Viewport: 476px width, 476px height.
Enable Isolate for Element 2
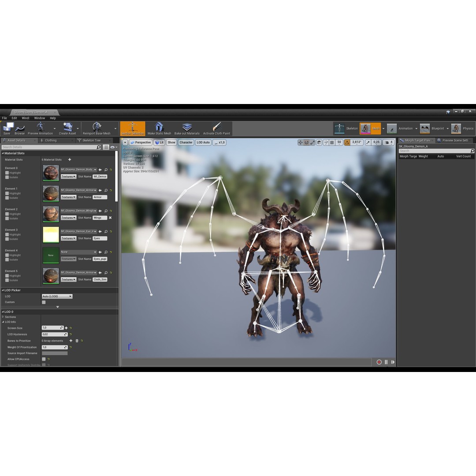click(x=7, y=219)
